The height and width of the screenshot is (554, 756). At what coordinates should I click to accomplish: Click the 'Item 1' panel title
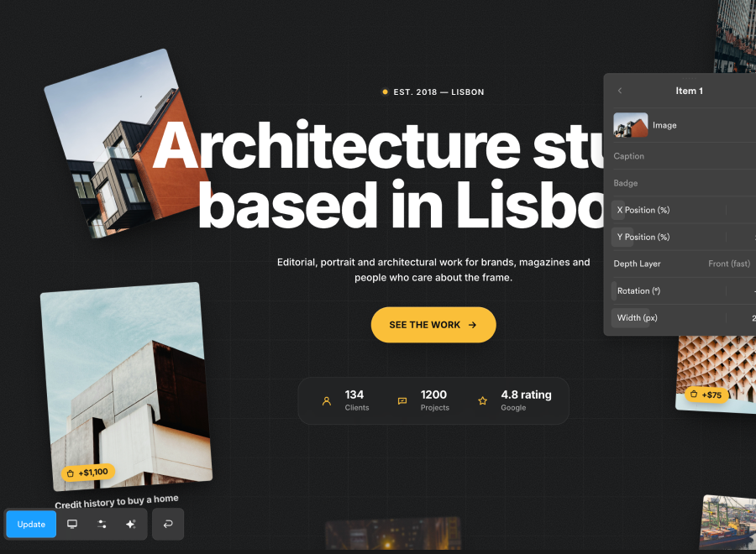(x=689, y=91)
